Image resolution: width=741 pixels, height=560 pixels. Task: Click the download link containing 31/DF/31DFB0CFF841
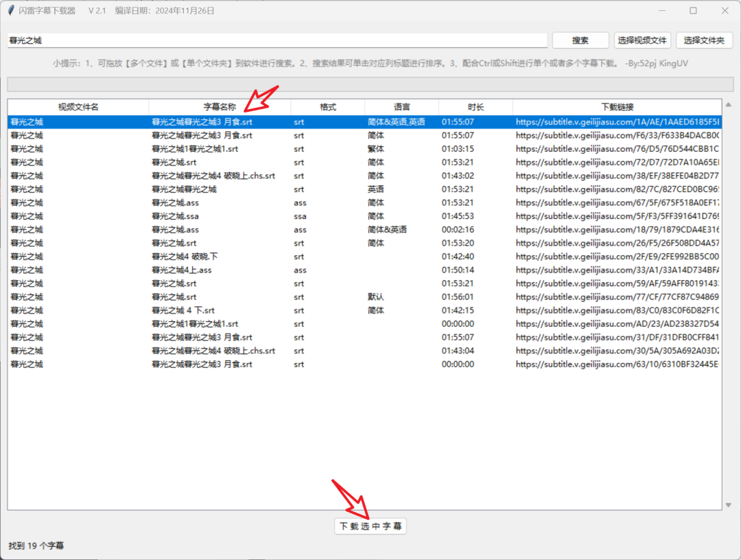pyautogui.click(x=617, y=338)
